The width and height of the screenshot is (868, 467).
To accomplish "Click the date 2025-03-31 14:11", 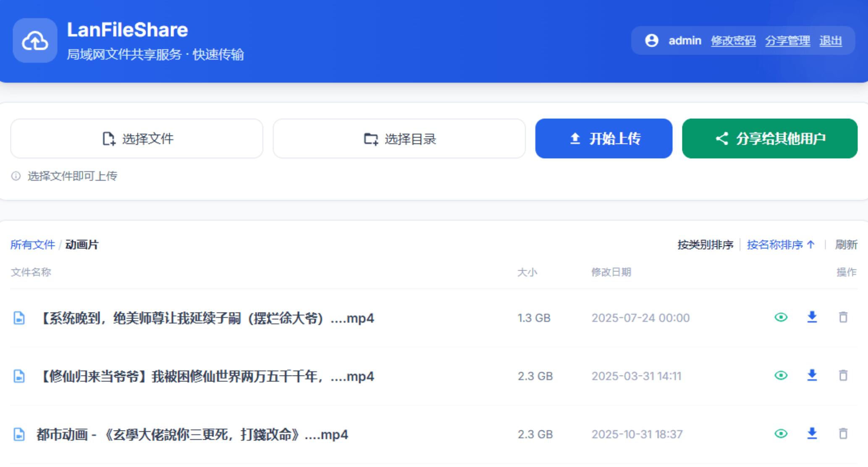I will click(x=637, y=376).
